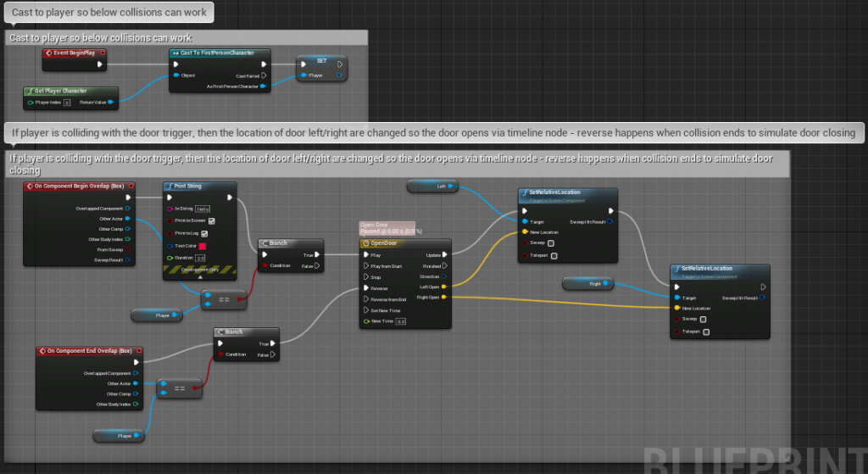Viewport: 868px width, 474px height.
Task: Click the Cast To FirstPersonCharacter node icon
Action: [175, 53]
